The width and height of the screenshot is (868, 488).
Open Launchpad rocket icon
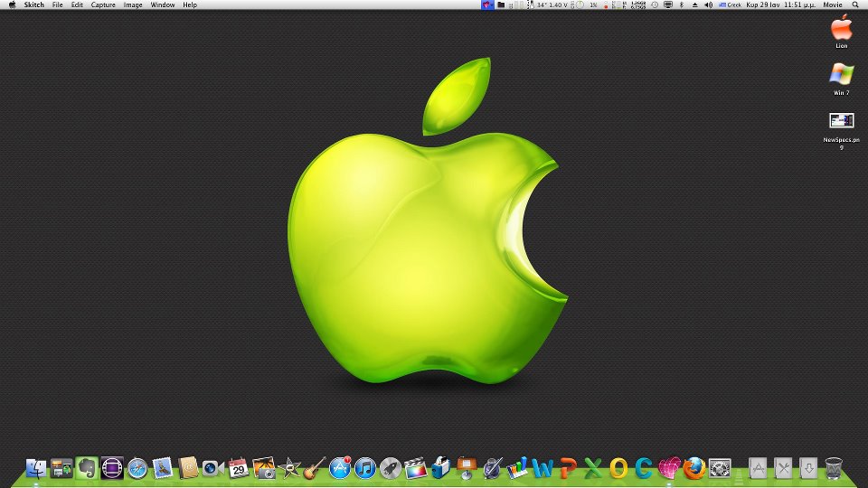(x=391, y=469)
